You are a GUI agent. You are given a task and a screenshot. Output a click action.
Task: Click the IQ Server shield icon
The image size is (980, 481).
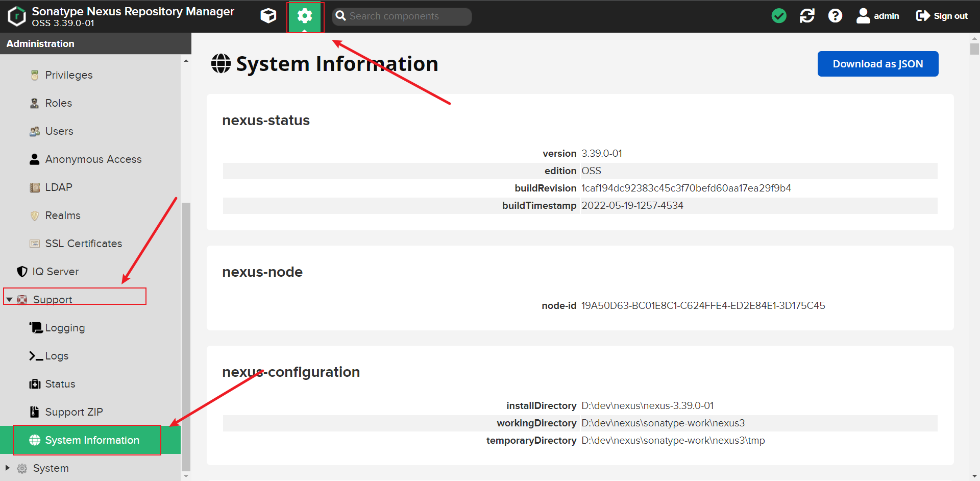pyautogui.click(x=22, y=272)
